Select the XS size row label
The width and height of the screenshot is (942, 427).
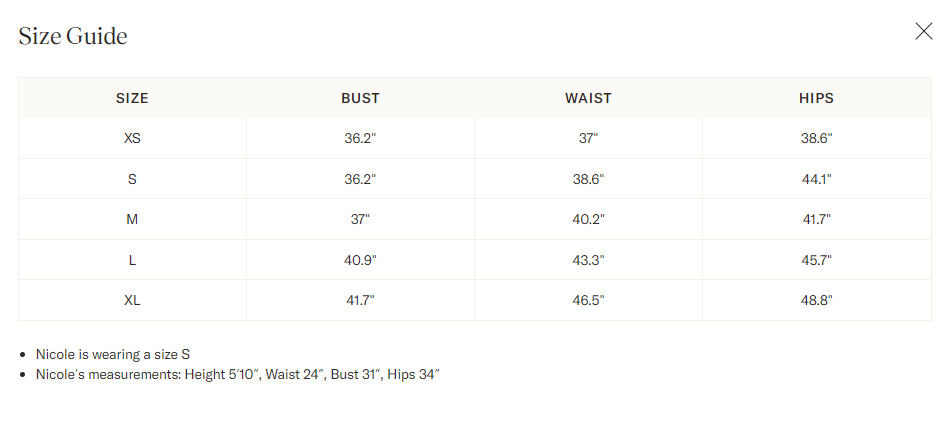coord(132,139)
